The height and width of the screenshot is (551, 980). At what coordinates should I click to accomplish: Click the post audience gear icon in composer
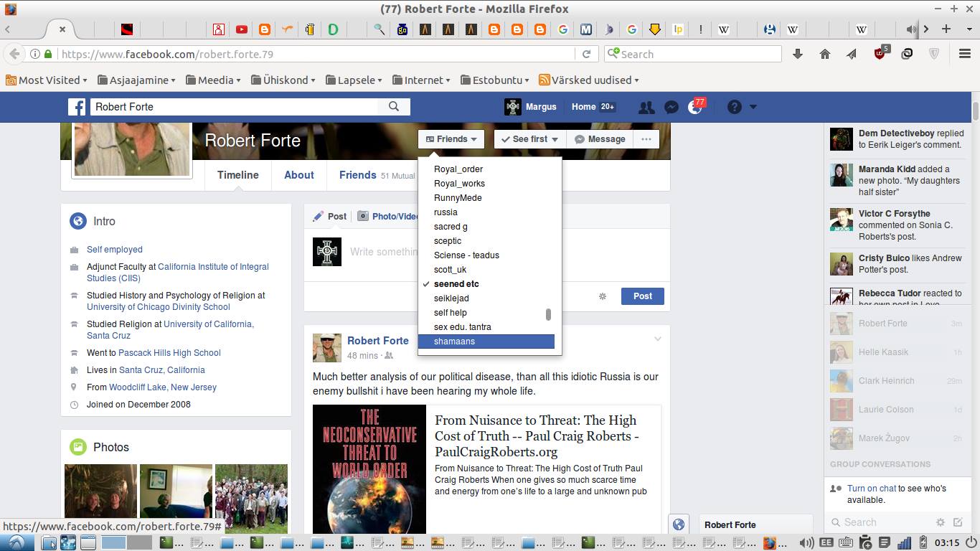coord(603,296)
